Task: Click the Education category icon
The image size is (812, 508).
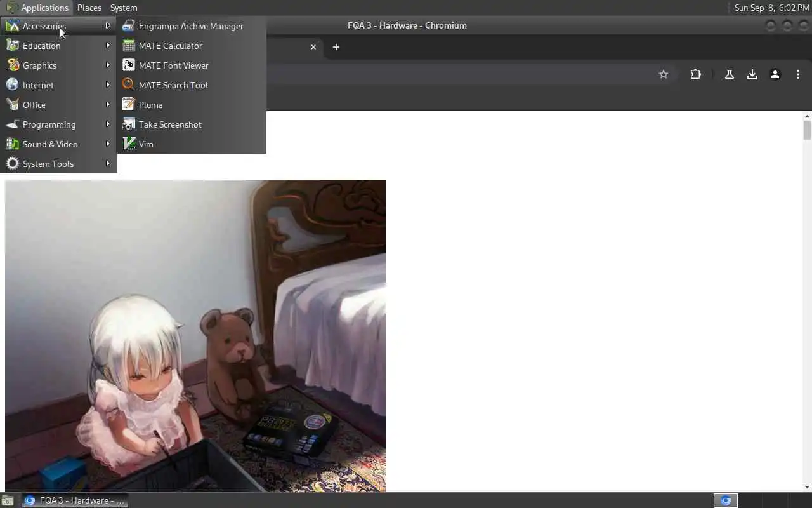Action: [12, 46]
